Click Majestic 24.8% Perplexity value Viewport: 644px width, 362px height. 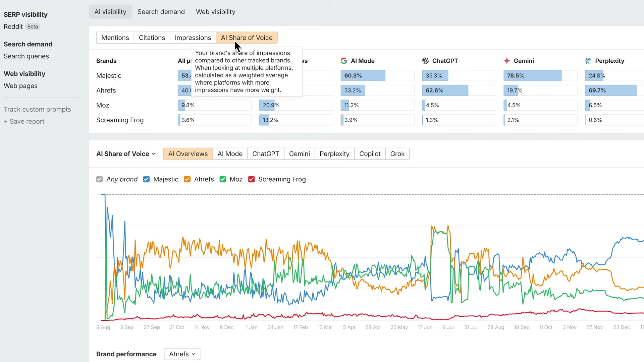coord(597,76)
